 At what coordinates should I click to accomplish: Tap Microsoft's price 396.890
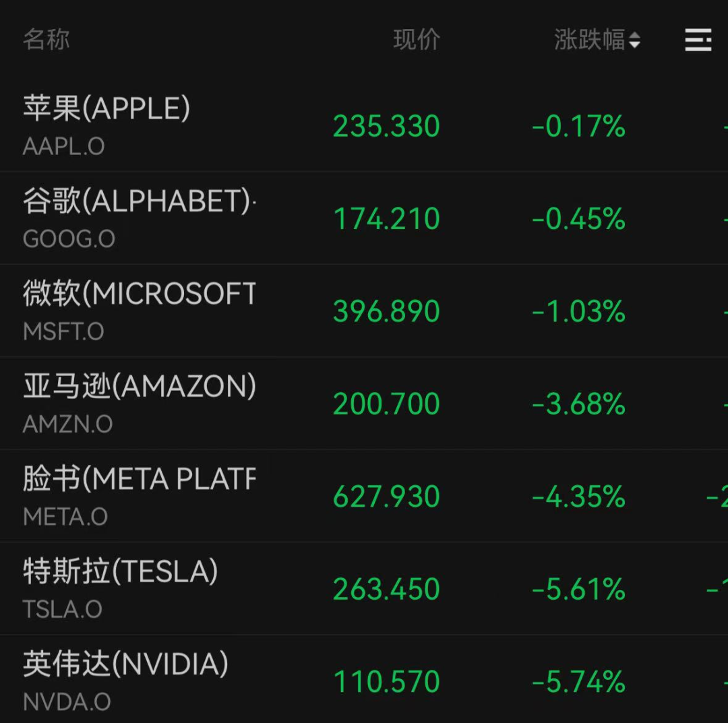coord(386,312)
